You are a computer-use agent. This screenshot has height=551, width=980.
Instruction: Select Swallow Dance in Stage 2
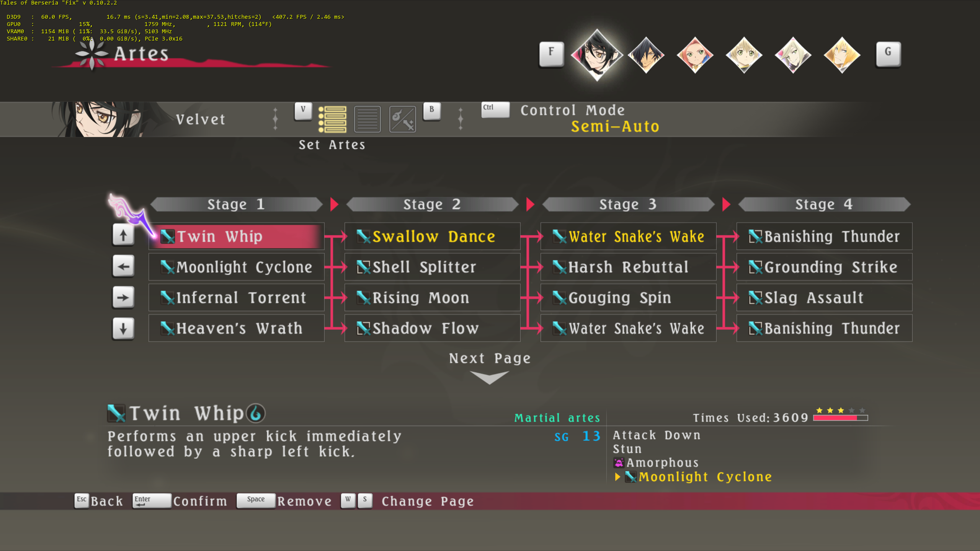(x=432, y=236)
